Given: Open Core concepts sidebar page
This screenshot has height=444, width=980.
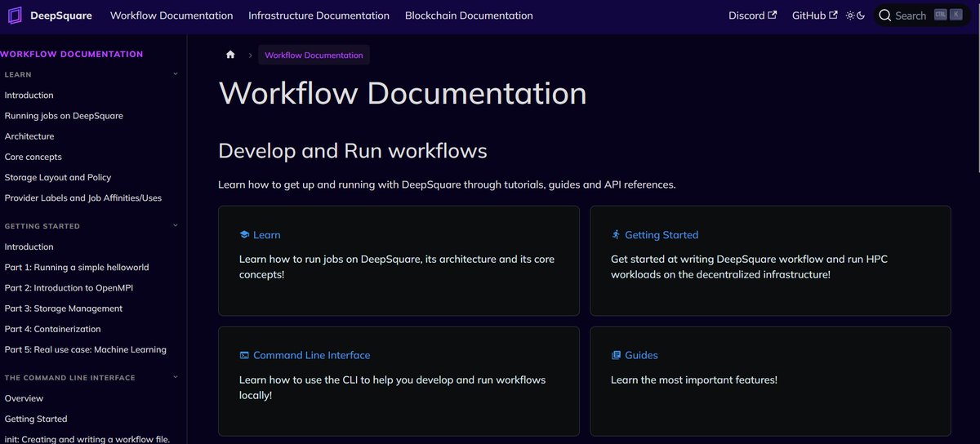Looking at the screenshot, I should [33, 157].
